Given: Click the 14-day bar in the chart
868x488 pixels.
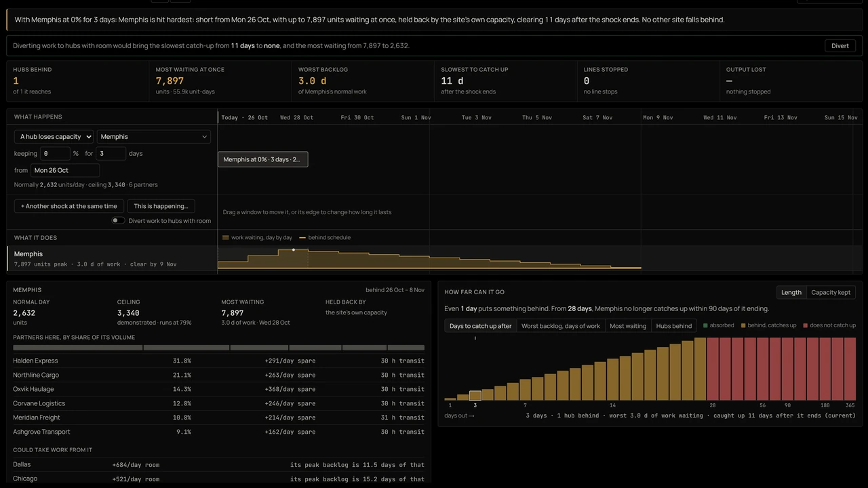Looking at the screenshot, I should point(613,380).
